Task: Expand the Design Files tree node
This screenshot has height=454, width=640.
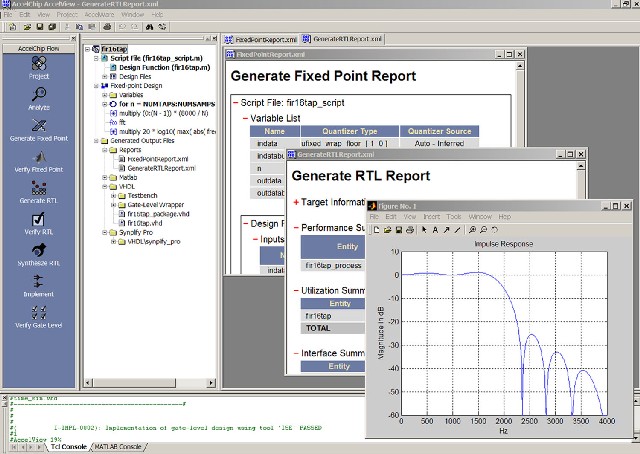Action: 105,77
